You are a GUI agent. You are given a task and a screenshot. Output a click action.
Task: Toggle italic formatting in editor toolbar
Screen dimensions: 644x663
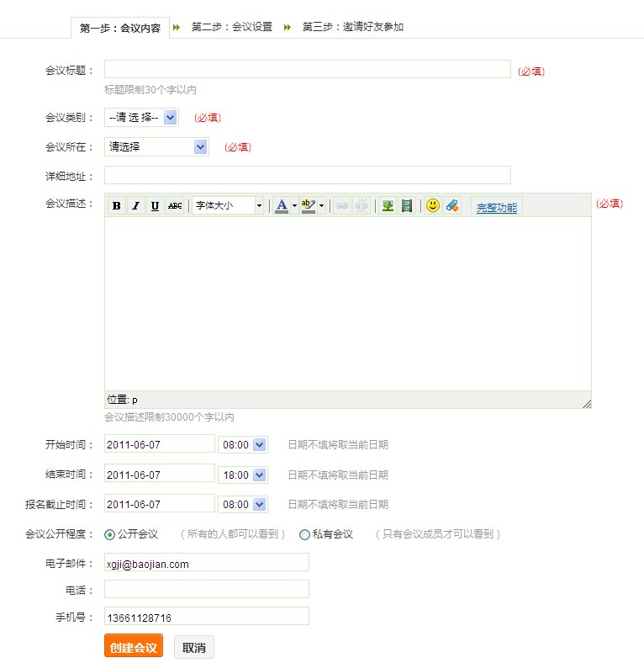tap(135, 206)
